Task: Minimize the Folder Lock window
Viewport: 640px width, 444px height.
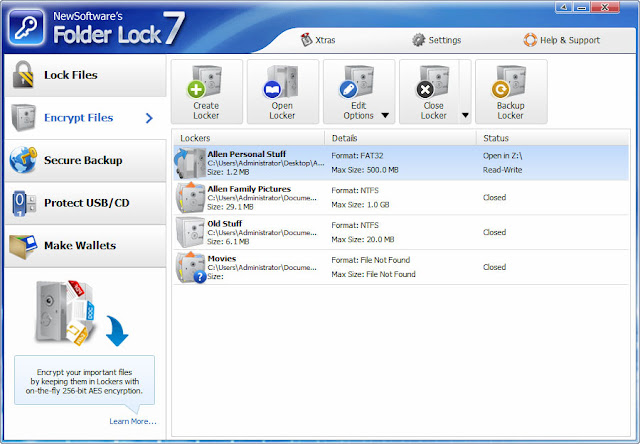Action: [x=582, y=8]
